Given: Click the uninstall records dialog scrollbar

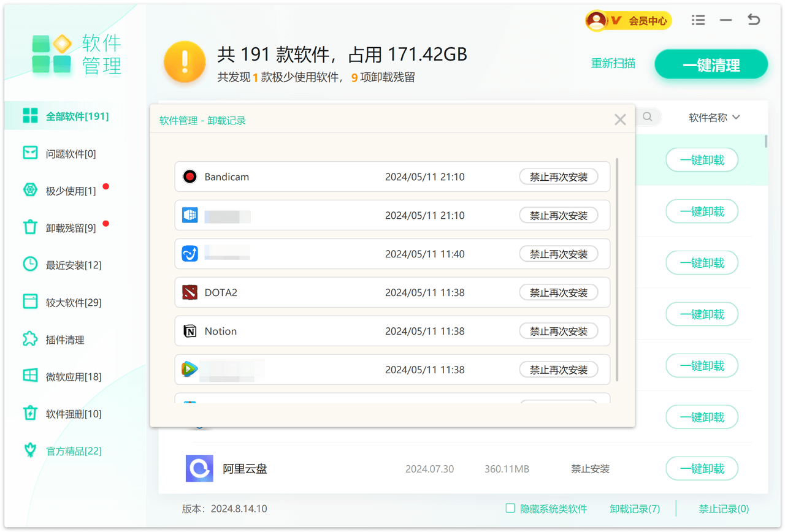Looking at the screenshot, I should [616, 270].
